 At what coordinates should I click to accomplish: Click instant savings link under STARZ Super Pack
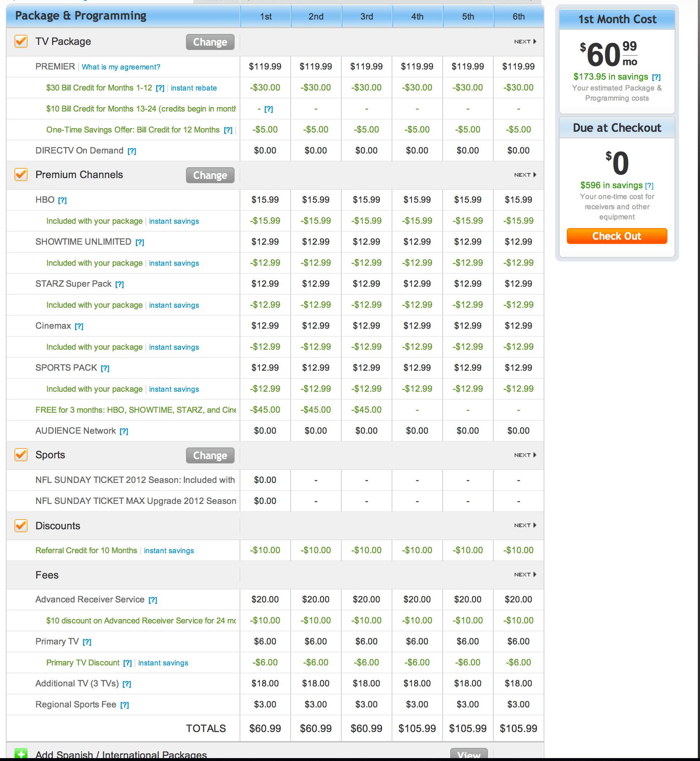tap(174, 305)
